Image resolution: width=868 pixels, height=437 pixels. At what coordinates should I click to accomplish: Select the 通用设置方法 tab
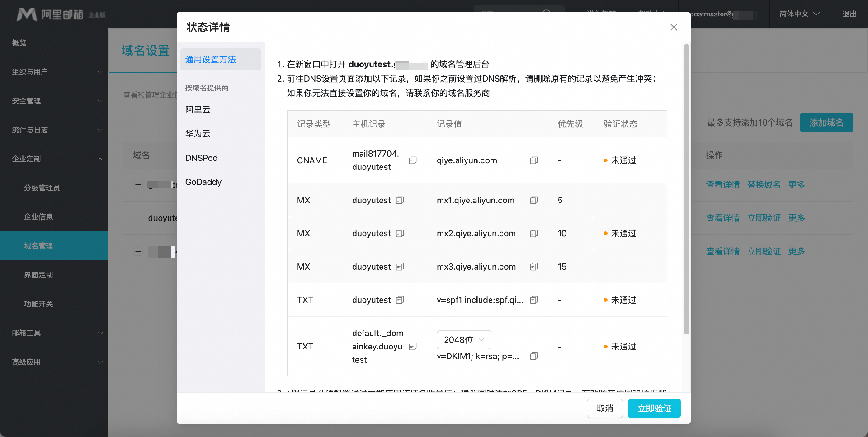point(220,59)
